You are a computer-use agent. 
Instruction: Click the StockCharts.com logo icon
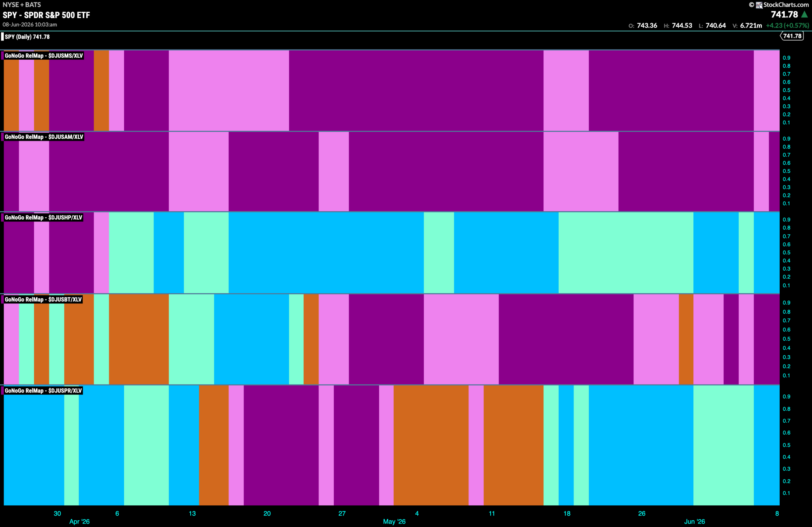point(759,5)
